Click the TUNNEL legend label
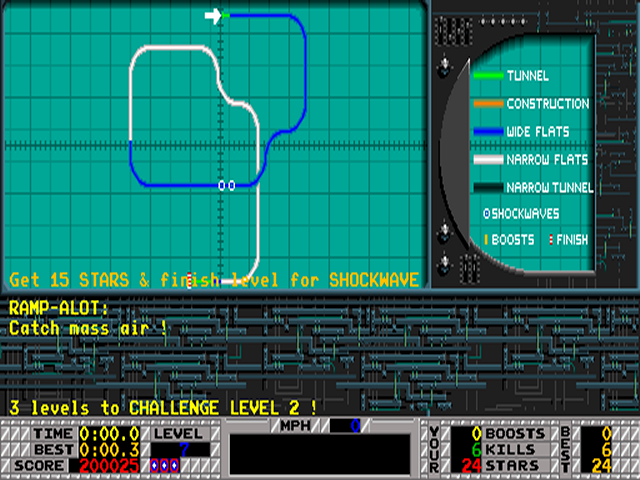640x480 pixels. pos(528,76)
